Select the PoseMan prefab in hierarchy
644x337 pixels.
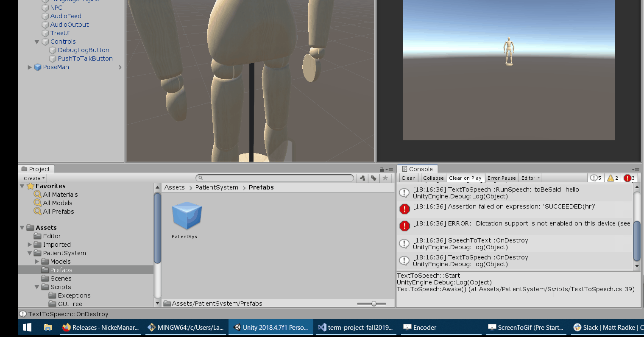pos(56,67)
